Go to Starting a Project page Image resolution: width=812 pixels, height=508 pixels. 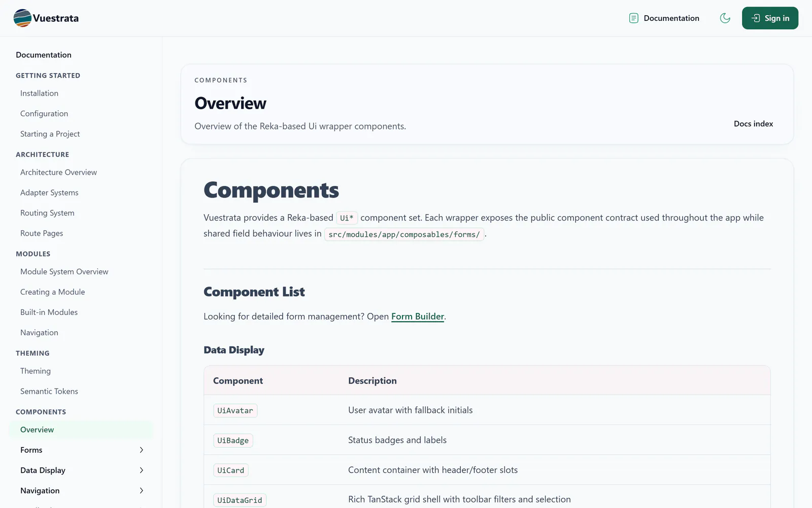coord(50,134)
